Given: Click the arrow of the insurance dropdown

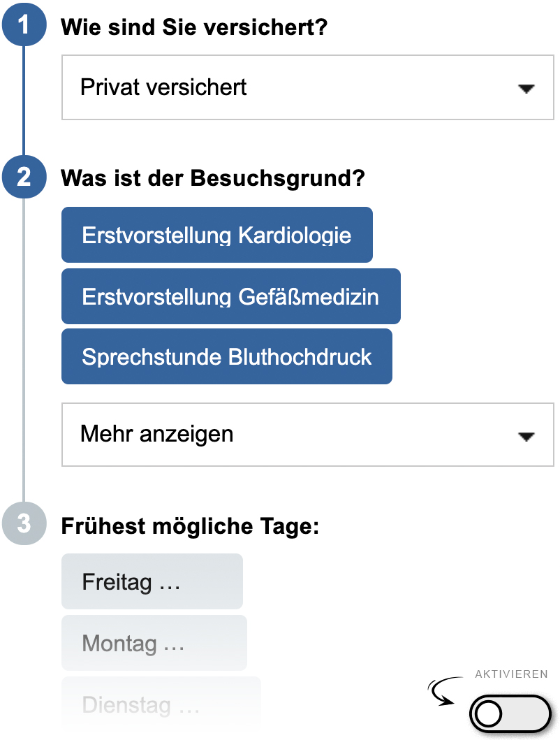Looking at the screenshot, I should (x=526, y=89).
